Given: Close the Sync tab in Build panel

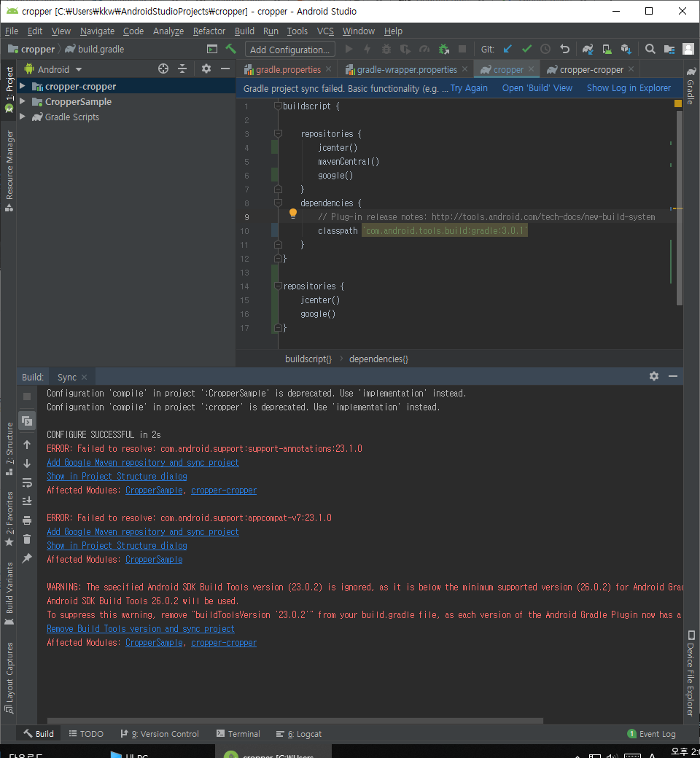Looking at the screenshot, I should tap(84, 377).
